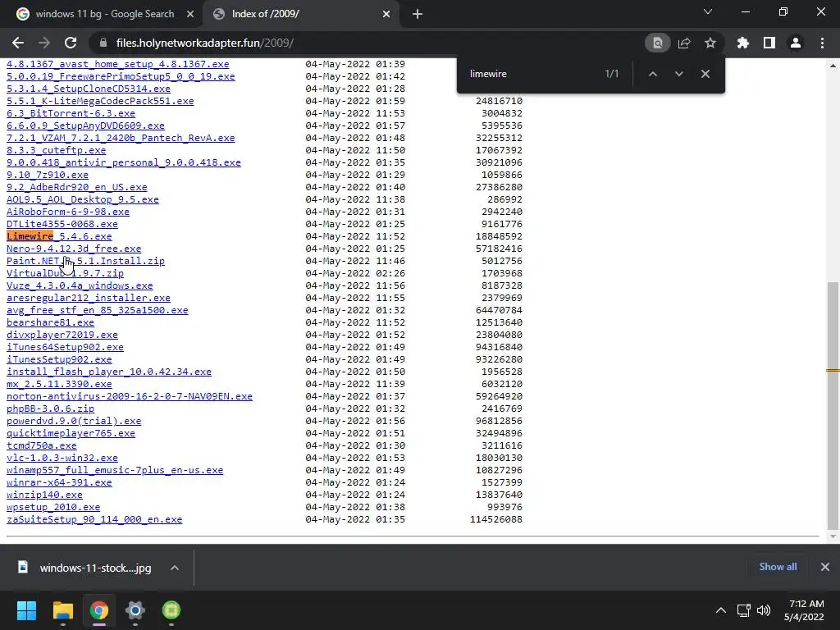This screenshot has height=630, width=840.
Task: Open Paint.NET 3.5.1 Install zip link
Action: point(85,261)
